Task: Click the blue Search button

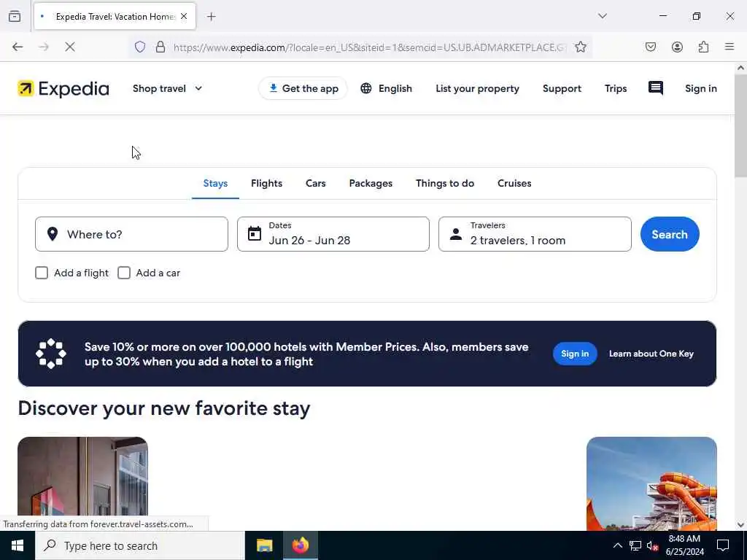Action: pyautogui.click(x=670, y=234)
